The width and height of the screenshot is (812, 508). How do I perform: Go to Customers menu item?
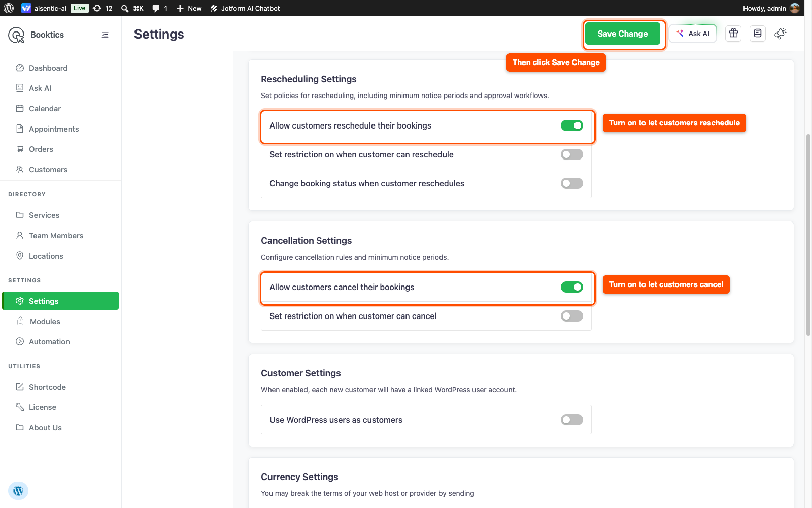coord(60,170)
